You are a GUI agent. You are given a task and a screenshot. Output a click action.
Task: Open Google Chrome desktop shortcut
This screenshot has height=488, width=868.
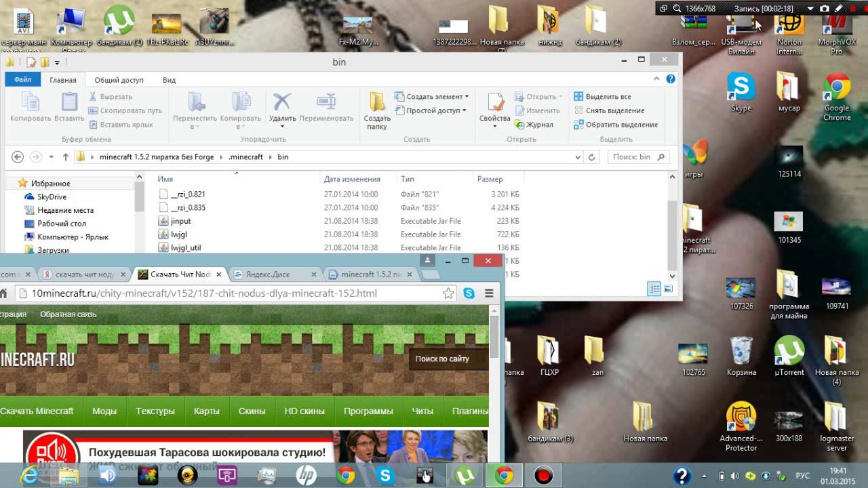(837, 97)
